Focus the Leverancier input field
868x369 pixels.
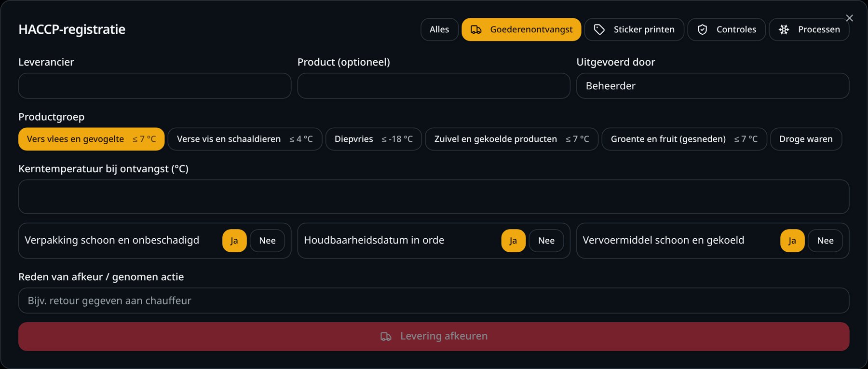click(x=155, y=86)
